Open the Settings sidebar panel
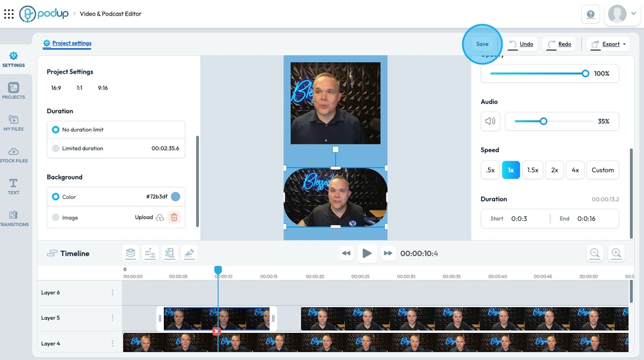The height and width of the screenshot is (360, 644). (x=14, y=60)
